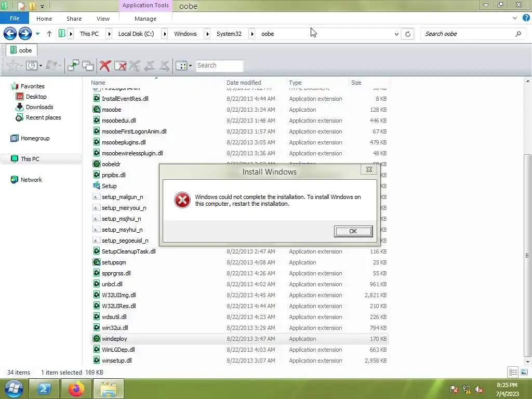The width and height of the screenshot is (532, 399).
Task: Click the window with red X icon
Action: pos(120,65)
